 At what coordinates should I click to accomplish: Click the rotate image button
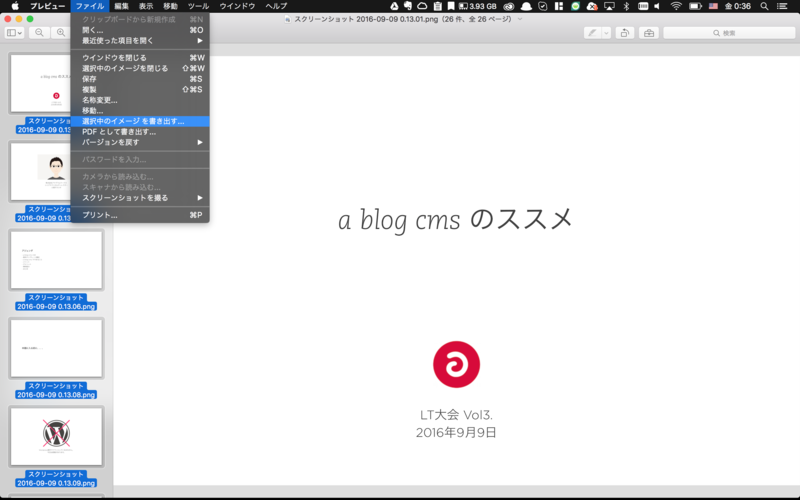tap(624, 33)
